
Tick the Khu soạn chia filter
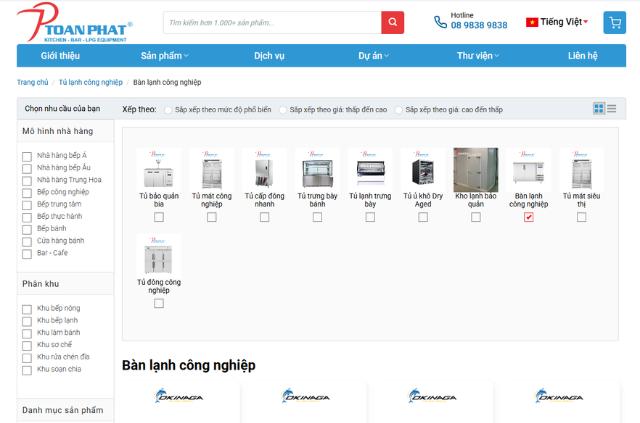[27, 371]
